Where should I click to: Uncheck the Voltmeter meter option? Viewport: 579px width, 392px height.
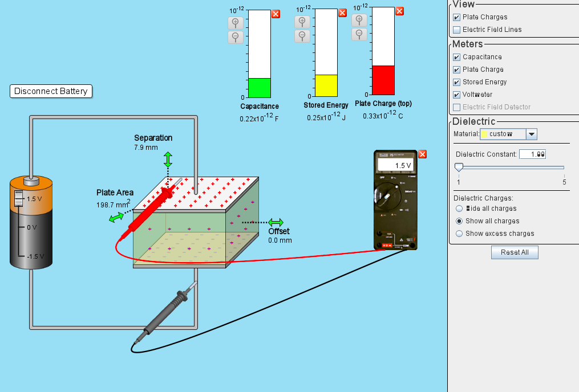(x=456, y=95)
